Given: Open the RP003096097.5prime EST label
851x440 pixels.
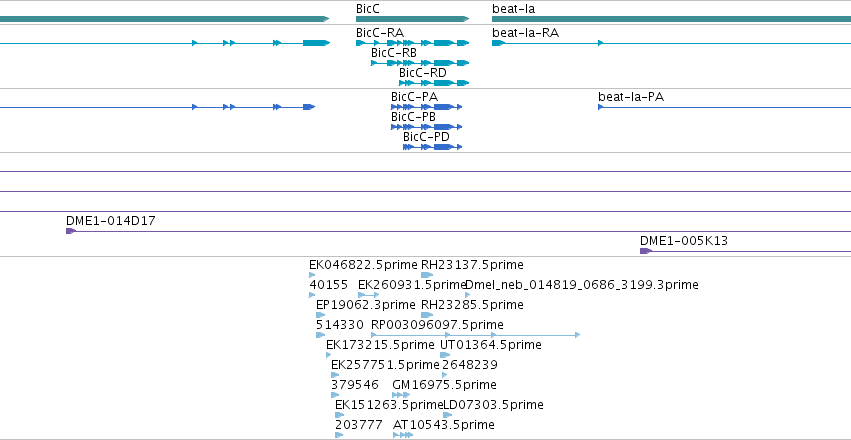Looking at the screenshot, I should click(437, 325).
